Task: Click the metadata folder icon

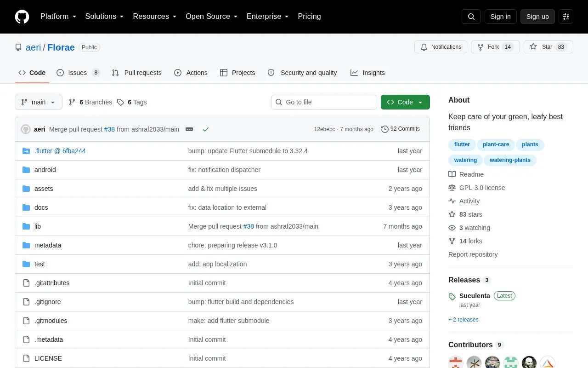Action: (26, 245)
